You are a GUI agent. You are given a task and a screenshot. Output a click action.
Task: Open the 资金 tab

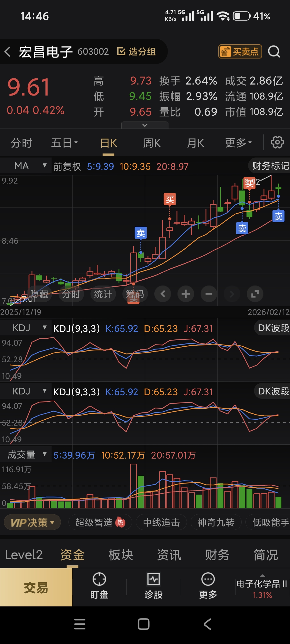(73, 555)
